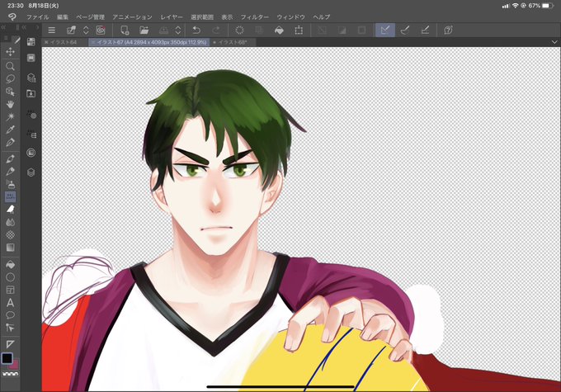Switch to the イラスト68 canvas tab
561x392 pixels.
pyautogui.click(x=233, y=42)
